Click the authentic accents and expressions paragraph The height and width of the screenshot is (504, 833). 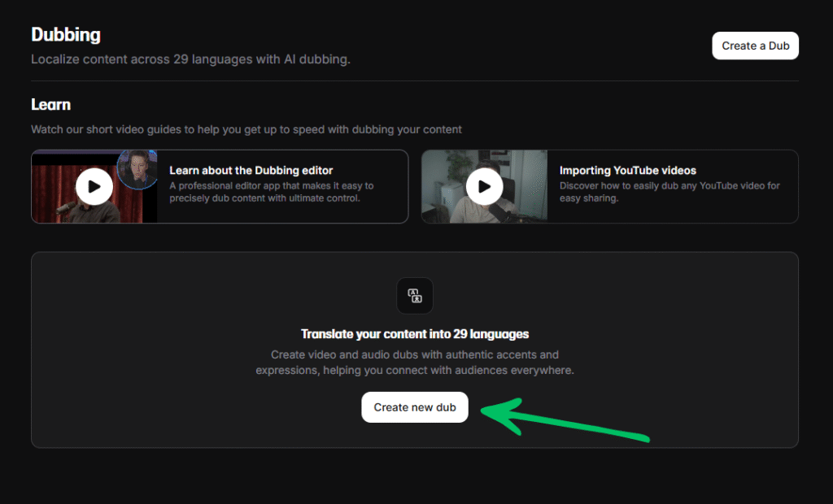click(x=415, y=363)
